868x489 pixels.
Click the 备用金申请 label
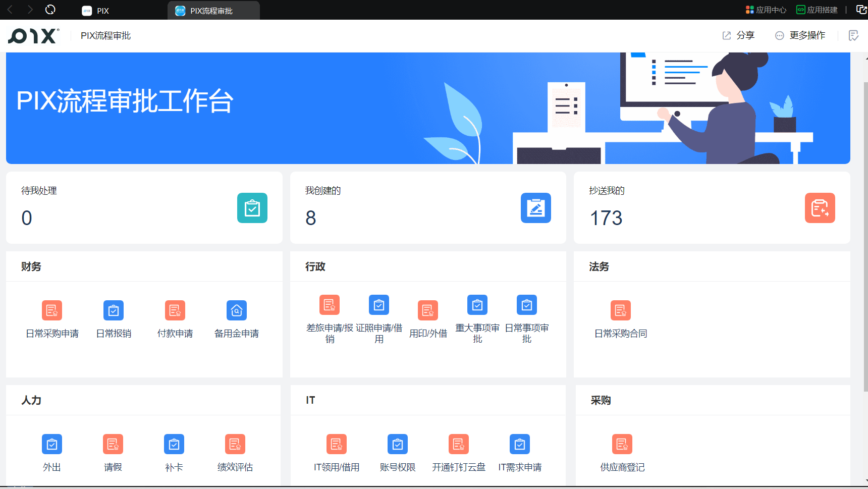[237, 334]
